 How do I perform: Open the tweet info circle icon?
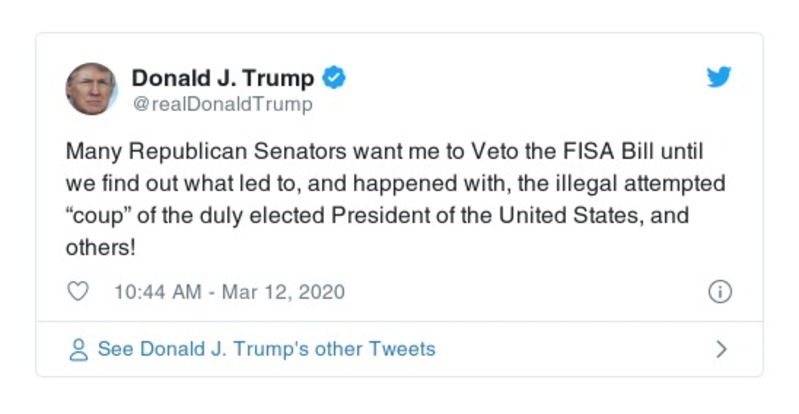tap(719, 292)
